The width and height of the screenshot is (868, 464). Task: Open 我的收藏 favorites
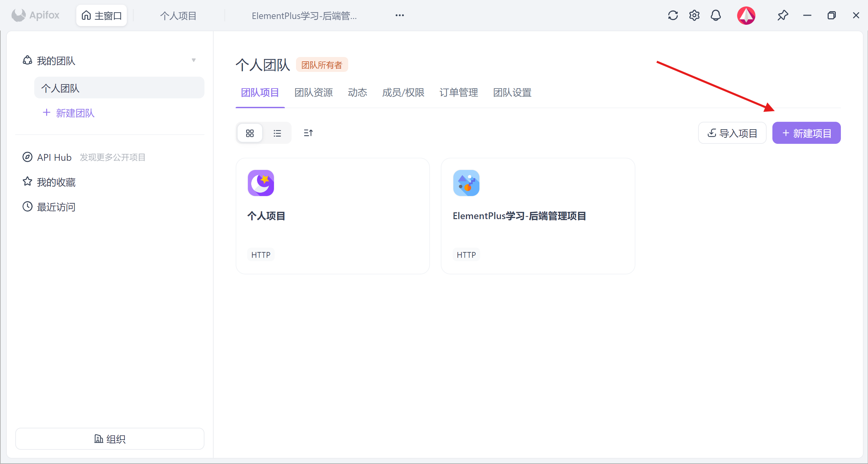click(56, 182)
